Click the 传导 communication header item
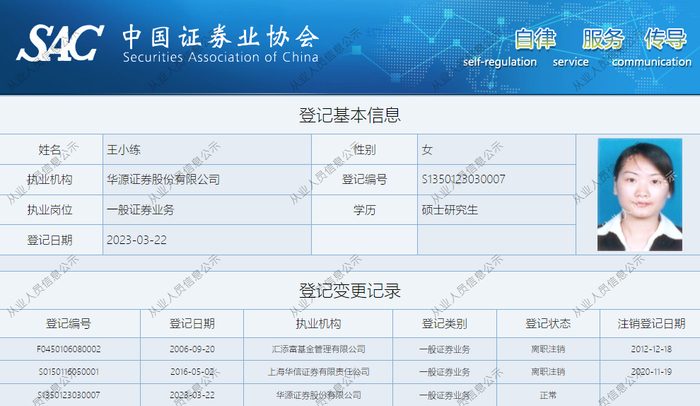The width and height of the screenshot is (700, 406). 652,47
